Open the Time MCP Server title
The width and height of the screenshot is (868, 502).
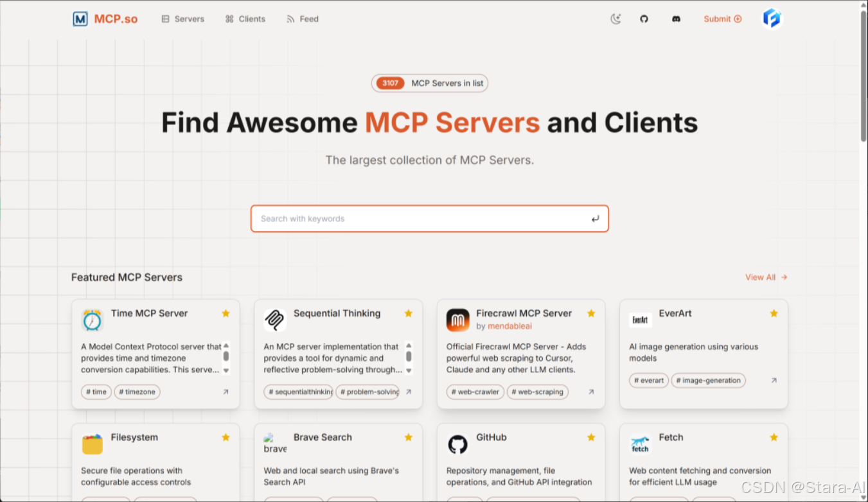point(149,313)
